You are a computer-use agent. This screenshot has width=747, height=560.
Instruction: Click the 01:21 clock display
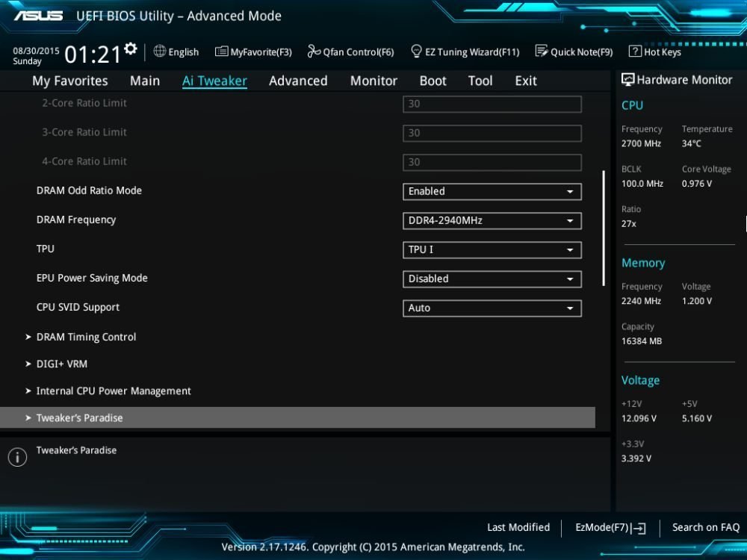[93, 55]
